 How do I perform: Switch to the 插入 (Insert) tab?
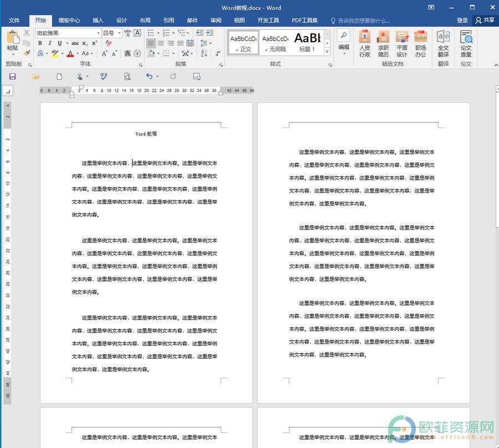[98, 21]
